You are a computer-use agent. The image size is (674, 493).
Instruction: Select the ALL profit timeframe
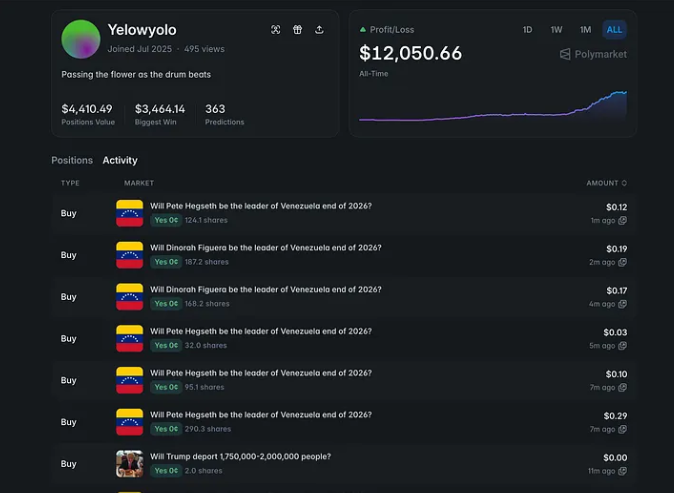pyautogui.click(x=614, y=30)
